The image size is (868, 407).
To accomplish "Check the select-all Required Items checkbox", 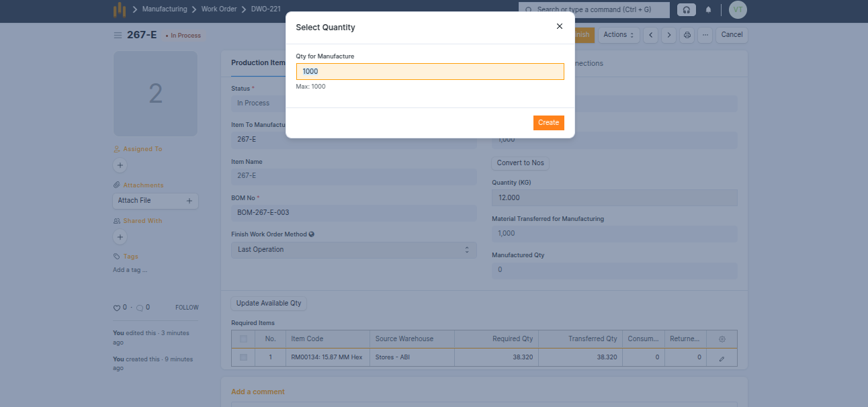I will tap(243, 339).
